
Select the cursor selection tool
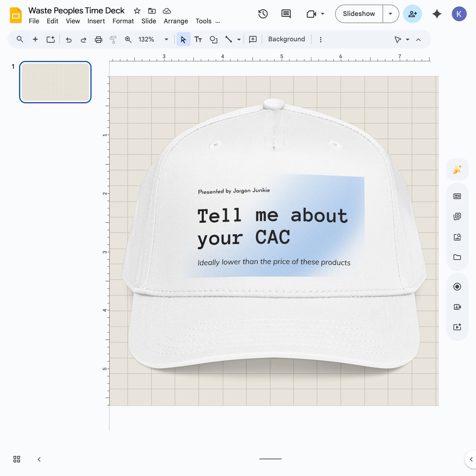point(183,39)
